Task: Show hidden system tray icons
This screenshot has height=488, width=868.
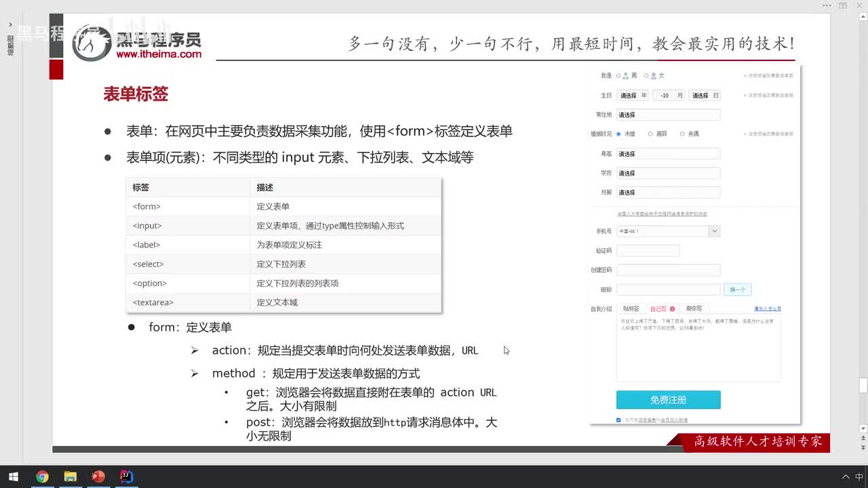Action: tap(846, 476)
